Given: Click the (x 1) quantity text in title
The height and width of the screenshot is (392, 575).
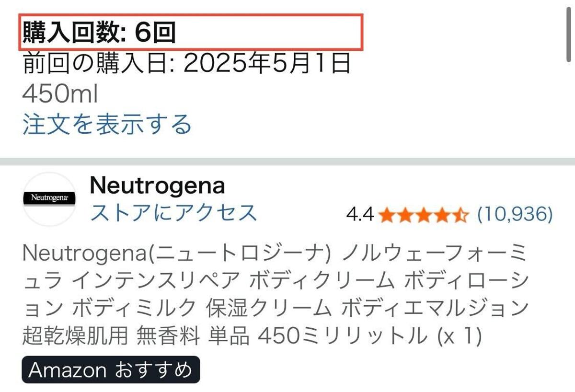Looking at the screenshot, I should pyautogui.click(x=458, y=336).
